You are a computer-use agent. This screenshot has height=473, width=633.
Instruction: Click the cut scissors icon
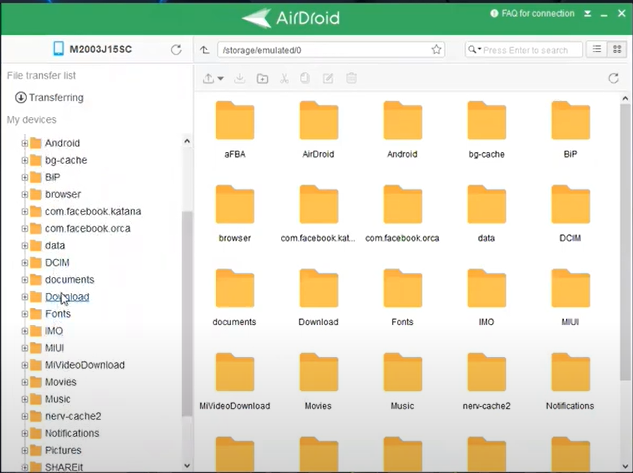click(284, 78)
